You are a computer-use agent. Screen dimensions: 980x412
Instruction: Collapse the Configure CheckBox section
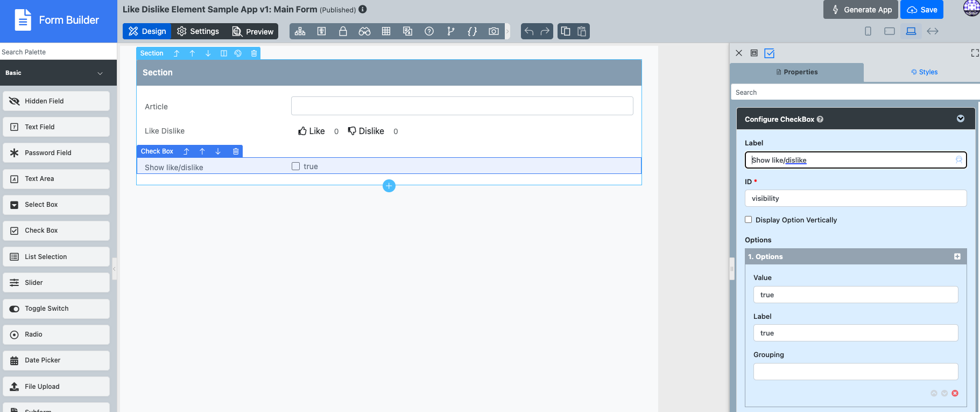[x=961, y=118]
